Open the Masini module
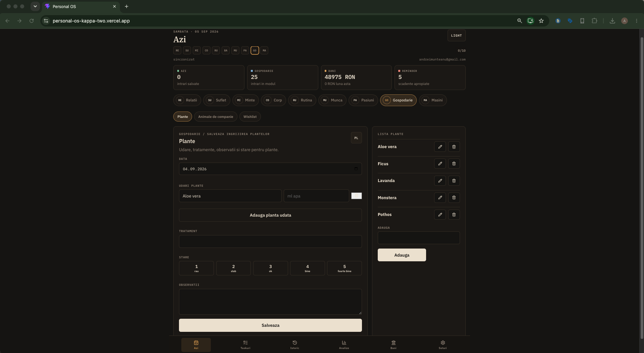The height and width of the screenshot is (353, 644). coord(432,100)
